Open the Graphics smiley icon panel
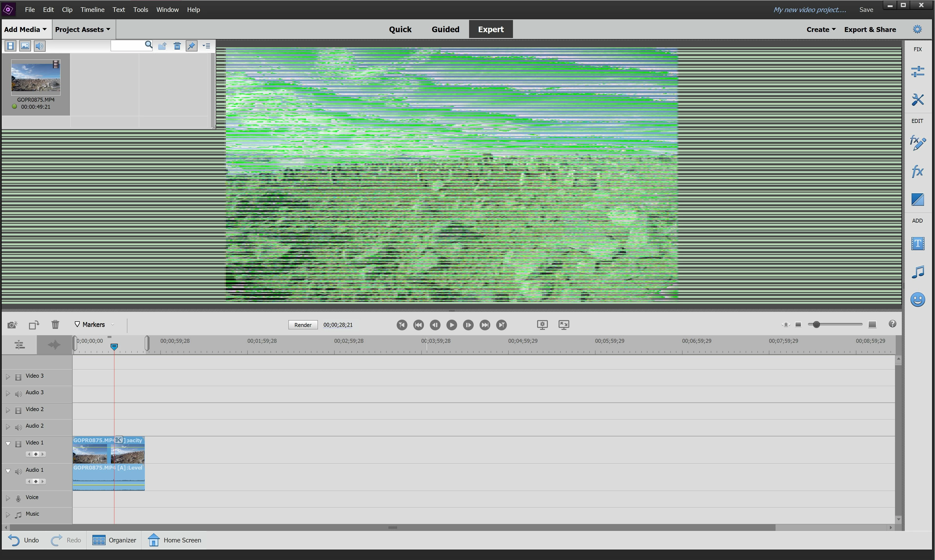The height and width of the screenshot is (560, 935). coord(917,300)
